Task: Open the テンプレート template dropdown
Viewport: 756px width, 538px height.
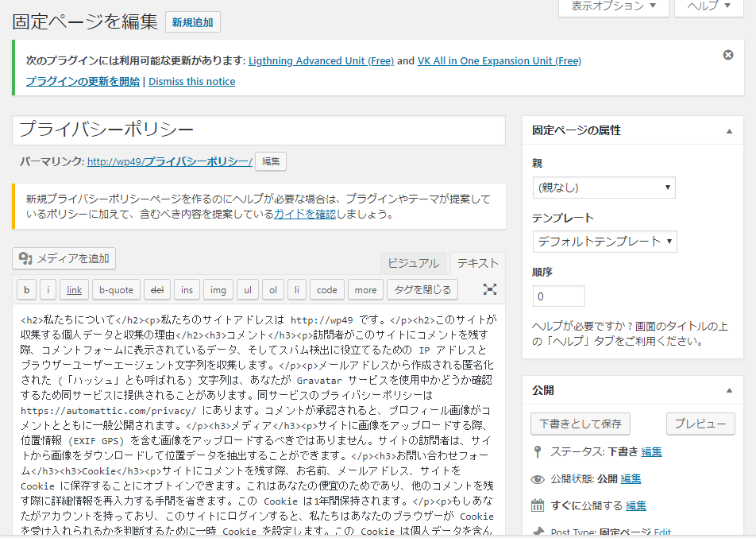Action: (604, 242)
